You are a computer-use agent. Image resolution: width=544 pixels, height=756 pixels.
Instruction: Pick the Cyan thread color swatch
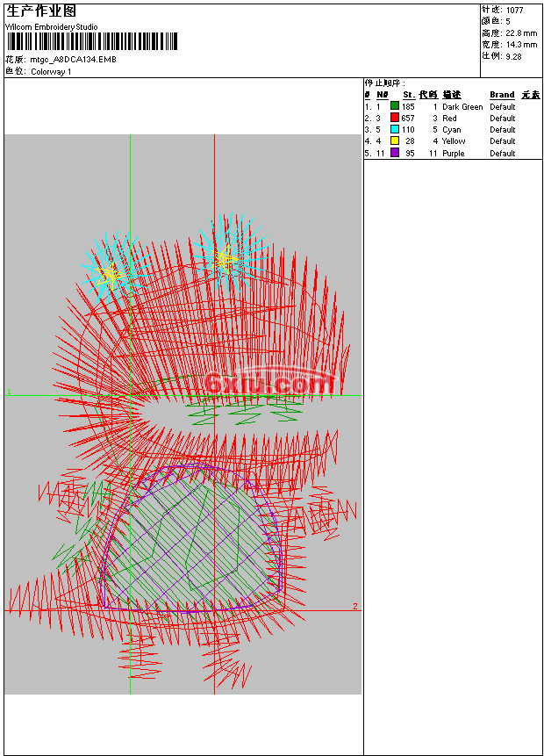[395, 129]
